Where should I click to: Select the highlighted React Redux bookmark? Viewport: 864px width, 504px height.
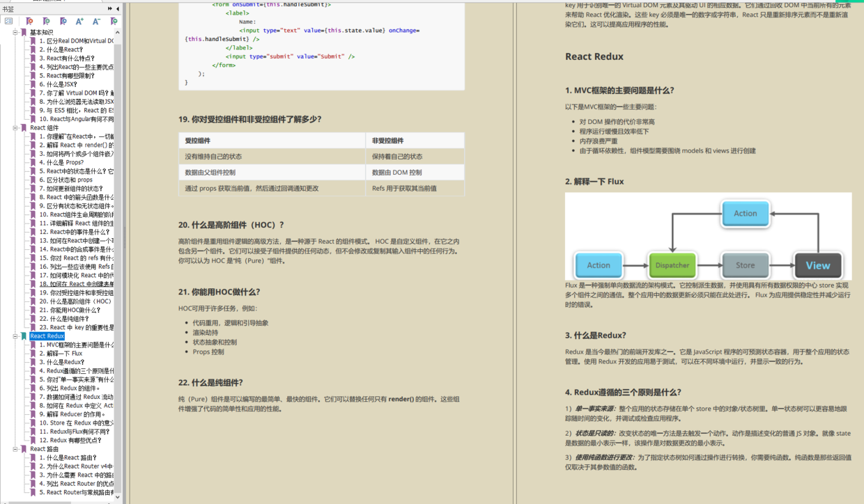tap(47, 336)
